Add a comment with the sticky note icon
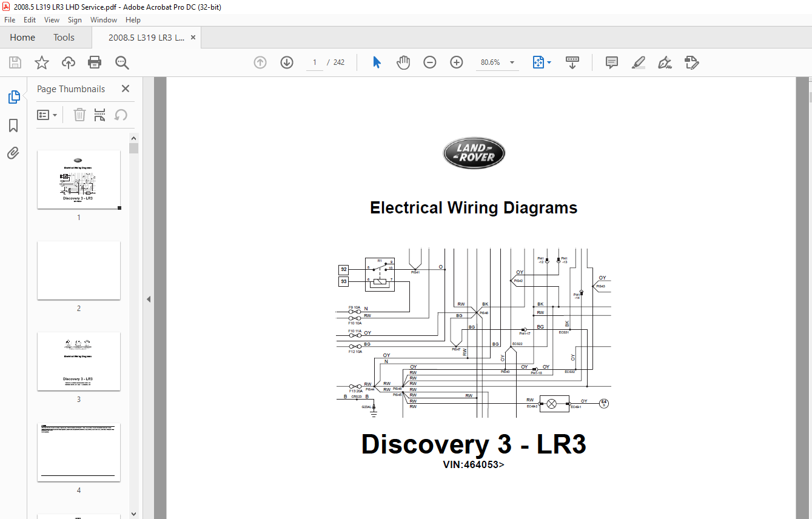This screenshot has width=812, height=519. (x=612, y=62)
